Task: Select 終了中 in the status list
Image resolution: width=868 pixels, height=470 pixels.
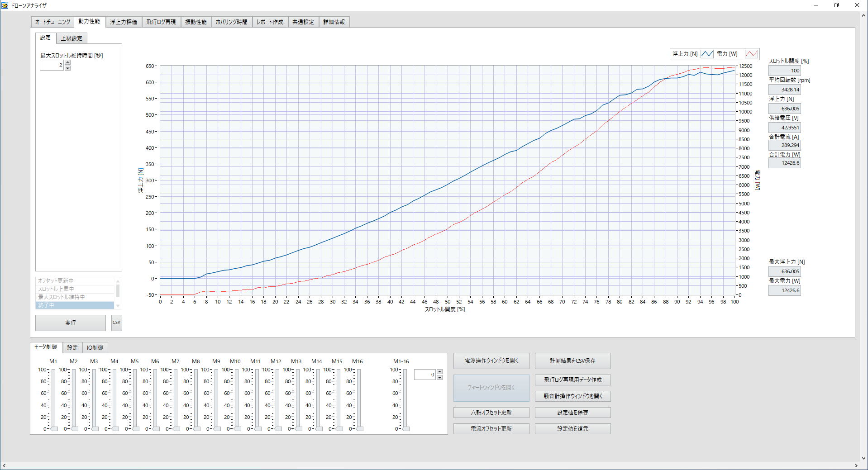Action: tap(75, 305)
